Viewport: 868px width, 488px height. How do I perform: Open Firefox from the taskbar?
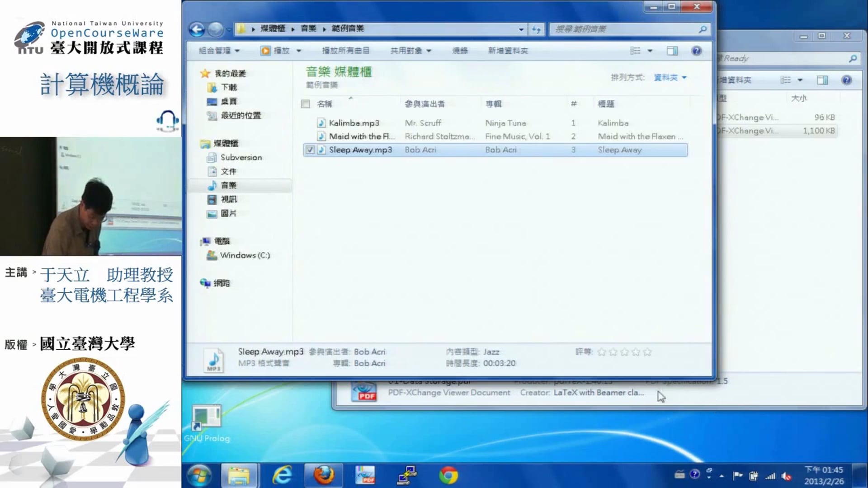[x=324, y=475]
